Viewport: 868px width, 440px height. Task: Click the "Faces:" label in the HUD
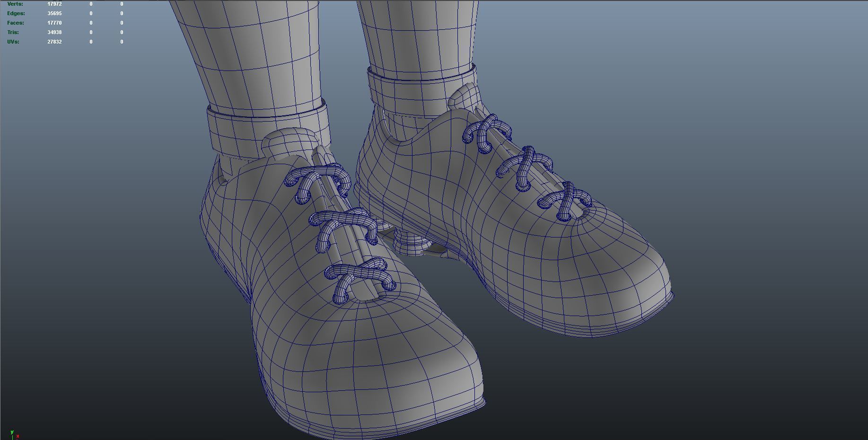16,23
